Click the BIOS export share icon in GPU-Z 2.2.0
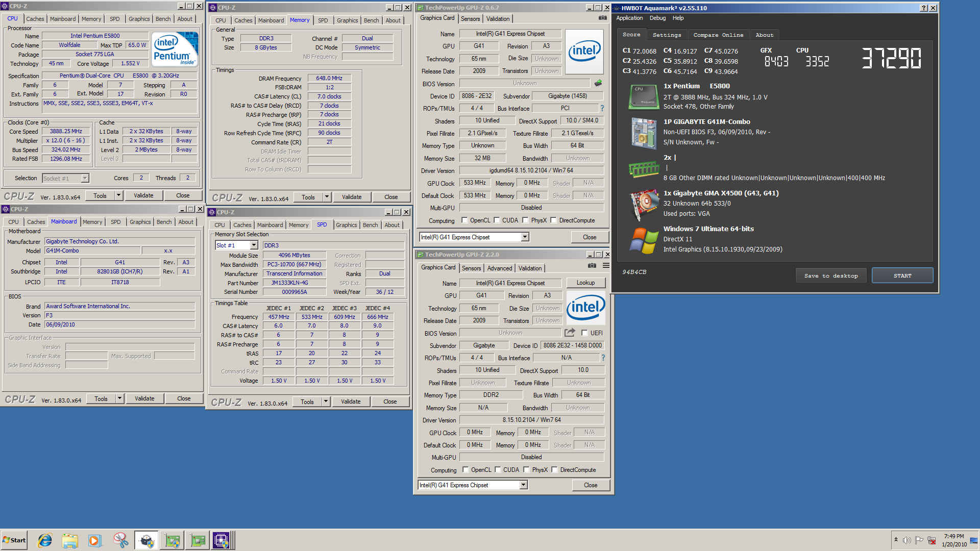The height and width of the screenshot is (551, 980). [x=570, y=333]
